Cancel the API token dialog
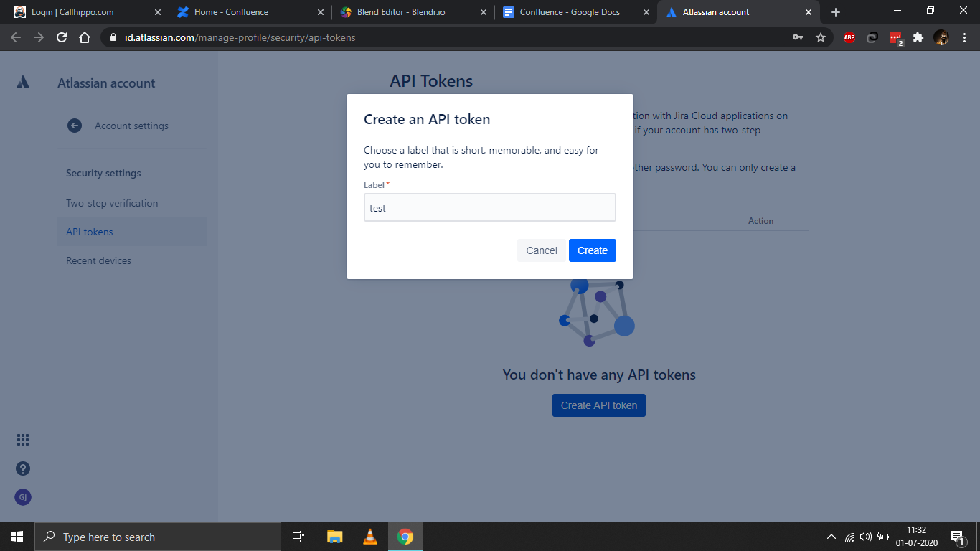This screenshot has width=980, height=551. 542,250
